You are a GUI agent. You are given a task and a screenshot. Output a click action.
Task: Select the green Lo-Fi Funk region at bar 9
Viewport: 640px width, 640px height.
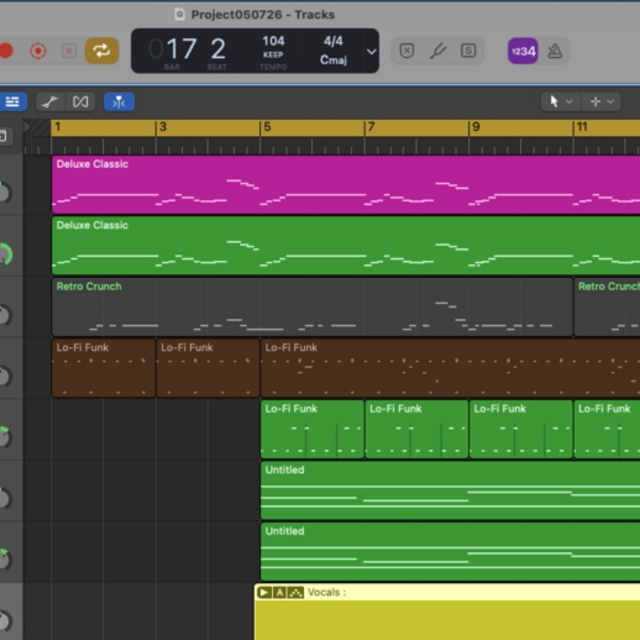[x=521, y=429]
